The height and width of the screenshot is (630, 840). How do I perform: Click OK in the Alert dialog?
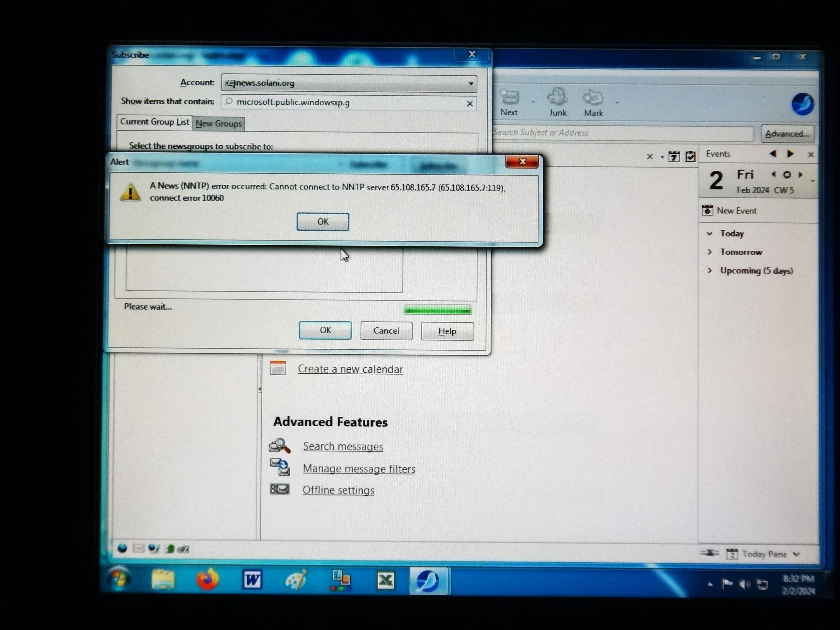pyautogui.click(x=323, y=222)
